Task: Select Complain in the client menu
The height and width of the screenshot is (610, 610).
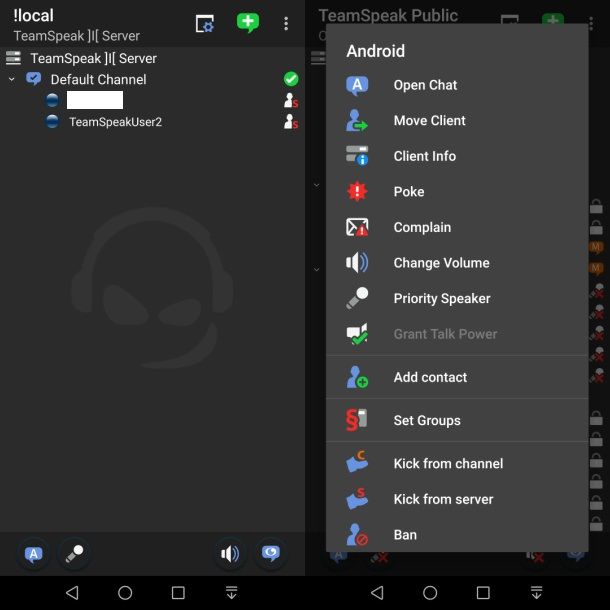Action: tap(457, 227)
